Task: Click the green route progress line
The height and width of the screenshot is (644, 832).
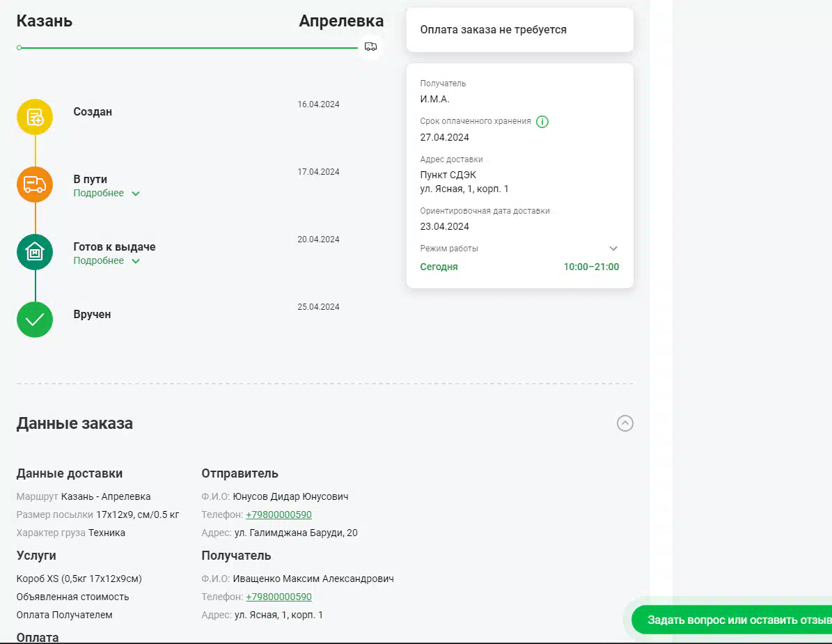Action: (188, 48)
